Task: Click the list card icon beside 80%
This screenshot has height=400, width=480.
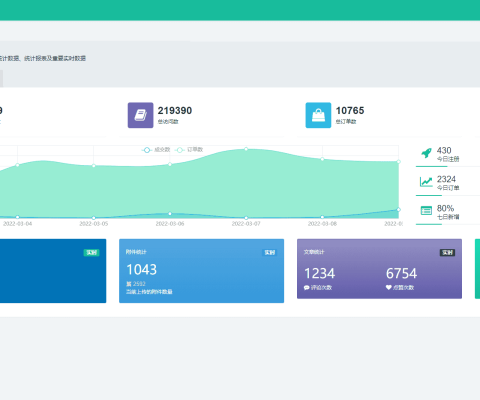Action: coord(426,211)
